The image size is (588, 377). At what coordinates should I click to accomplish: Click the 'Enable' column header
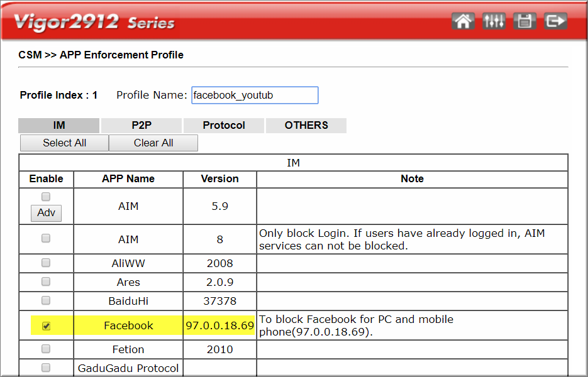(46, 178)
